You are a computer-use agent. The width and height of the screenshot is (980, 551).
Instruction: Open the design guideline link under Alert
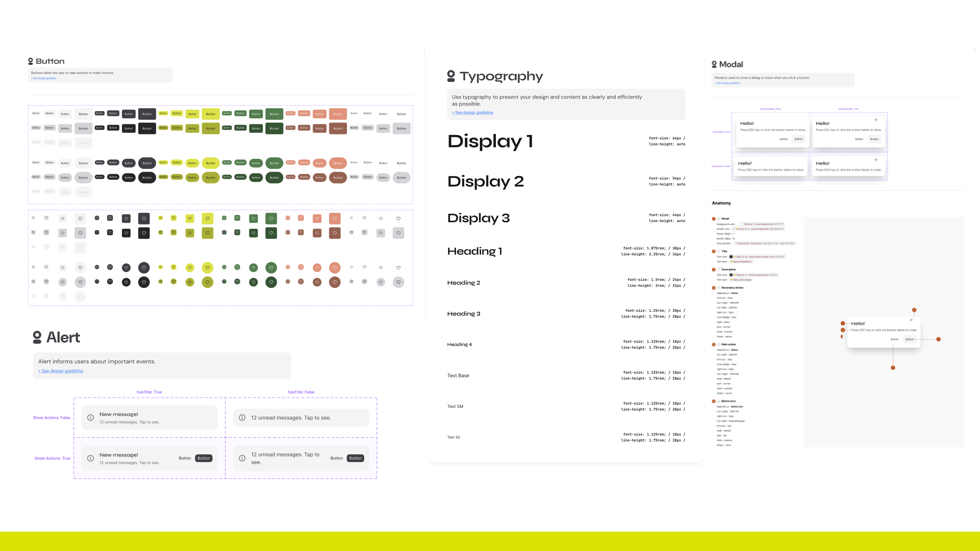(x=61, y=371)
